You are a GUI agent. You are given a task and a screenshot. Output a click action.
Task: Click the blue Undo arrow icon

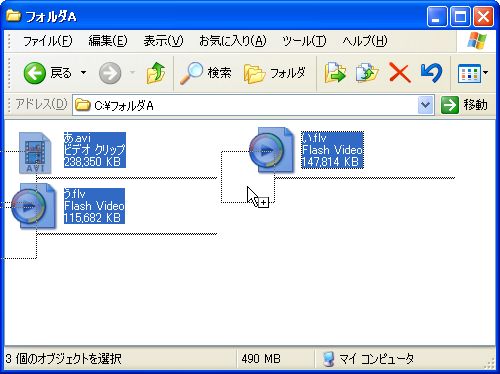coord(431,73)
